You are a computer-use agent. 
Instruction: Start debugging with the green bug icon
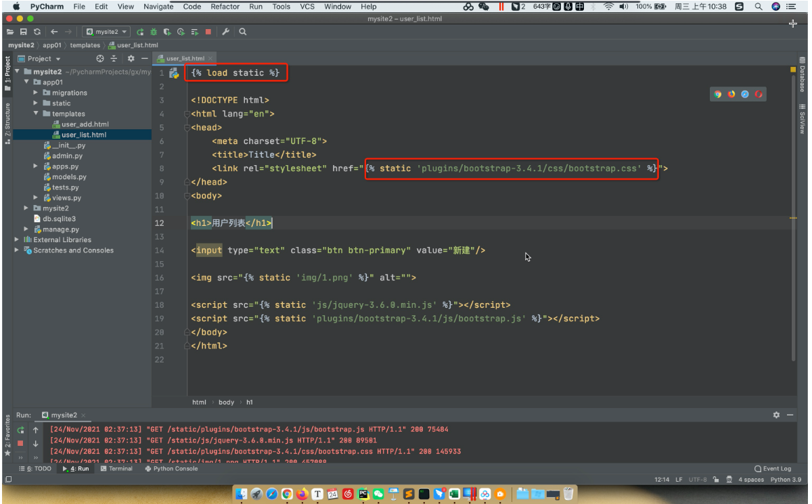click(154, 32)
